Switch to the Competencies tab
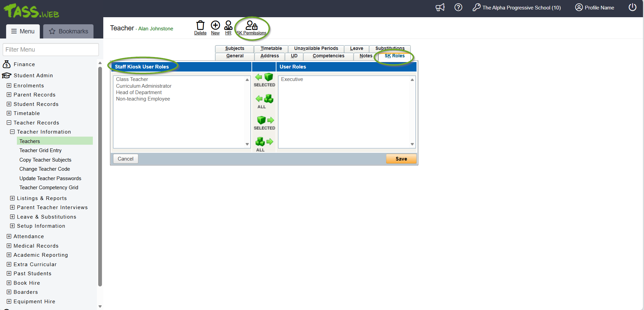 [x=328, y=56]
